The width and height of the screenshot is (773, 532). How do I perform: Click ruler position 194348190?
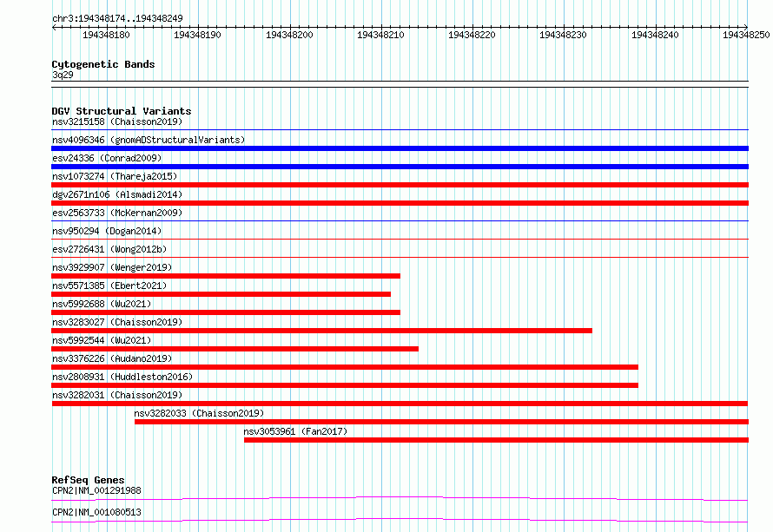pyautogui.click(x=197, y=35)
